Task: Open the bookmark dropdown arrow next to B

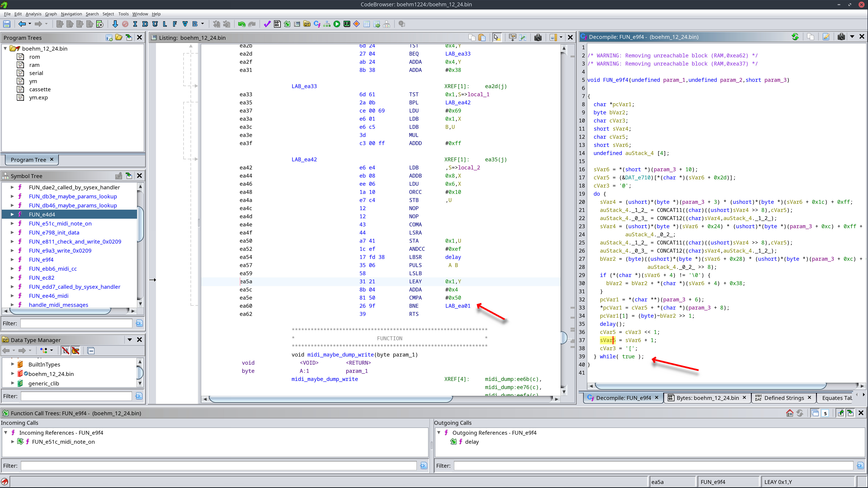Action: (x=203, y=23)
